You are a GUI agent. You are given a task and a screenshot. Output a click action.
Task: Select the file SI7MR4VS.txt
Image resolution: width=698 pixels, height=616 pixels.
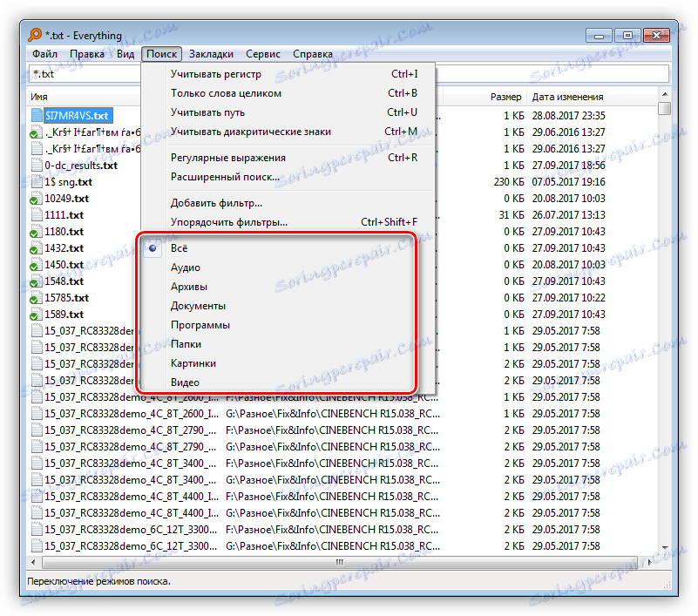[x=77, y=116]
